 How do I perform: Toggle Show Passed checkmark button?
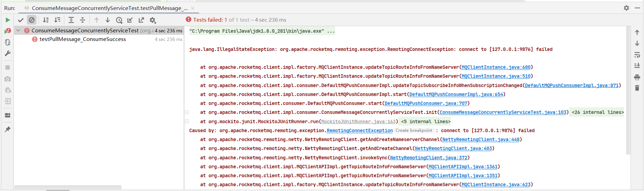[21, 20]
